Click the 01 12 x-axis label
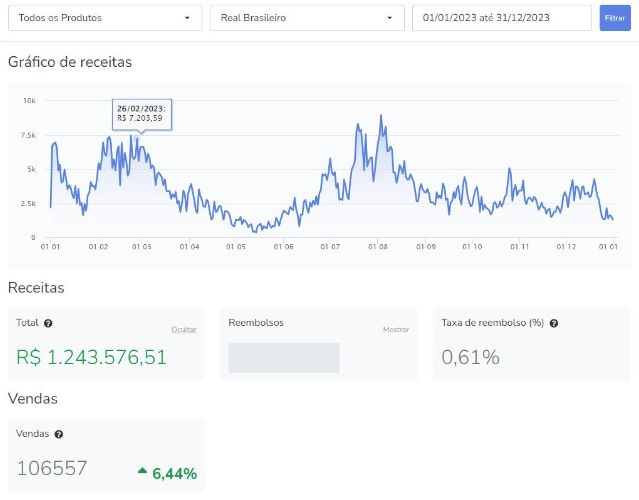The width and height of the screenshot is (639, 500). pyautogui.click(x=566, y=247)
